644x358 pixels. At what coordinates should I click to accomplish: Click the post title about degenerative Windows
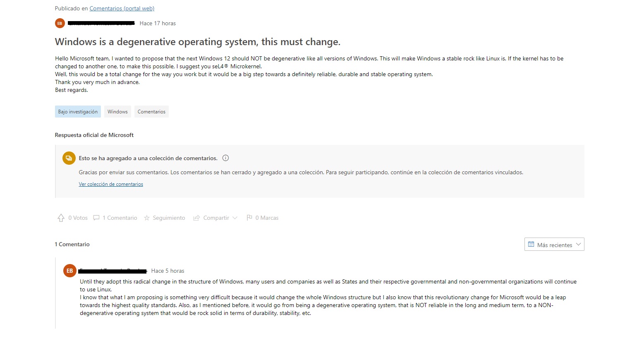coord(198,42)
